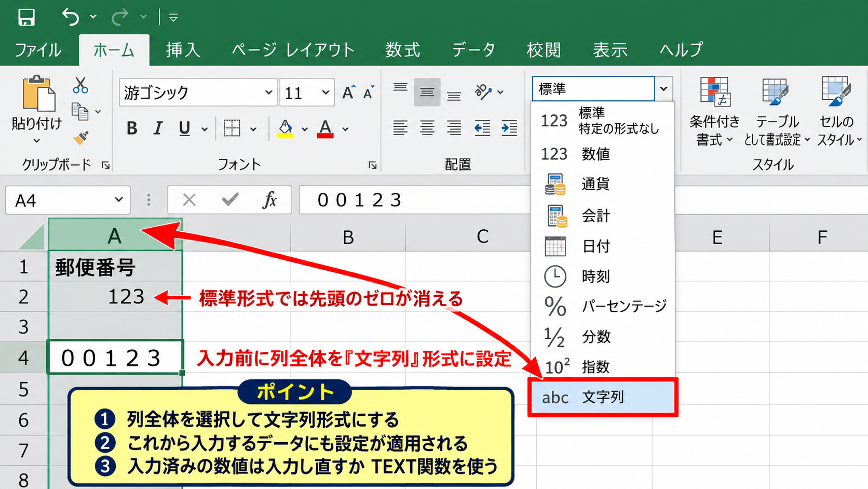Toggle middle vertical alignment
Viewport: 868px width, 489px height.
click(x=427, y=92)
